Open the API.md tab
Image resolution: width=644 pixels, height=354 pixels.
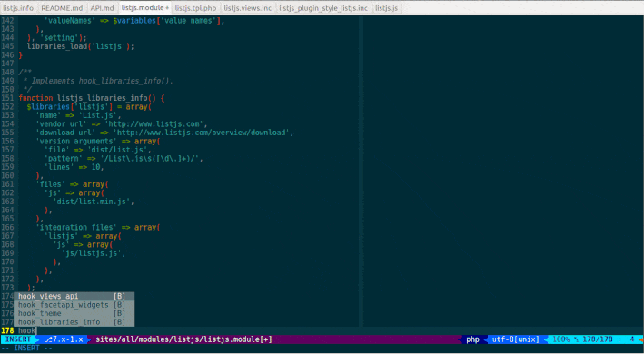102,8
